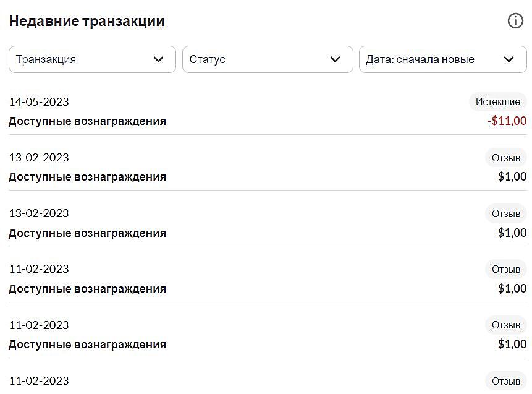The image size is (532, 394).
Task: Click the info icon beside Недавние транзакции
Action: coord(515,21)
